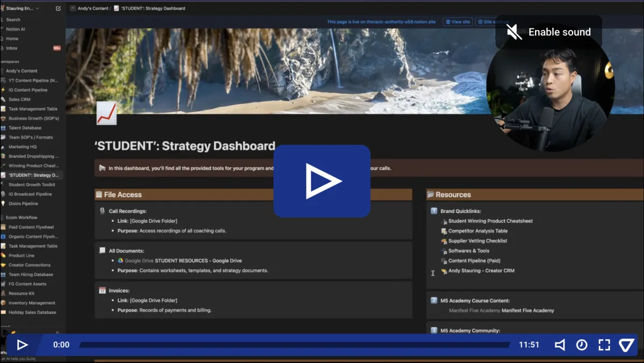Click the microphone icon beside Call Recordings
This screenshot has height=363, width=644.
coord(102,211)
